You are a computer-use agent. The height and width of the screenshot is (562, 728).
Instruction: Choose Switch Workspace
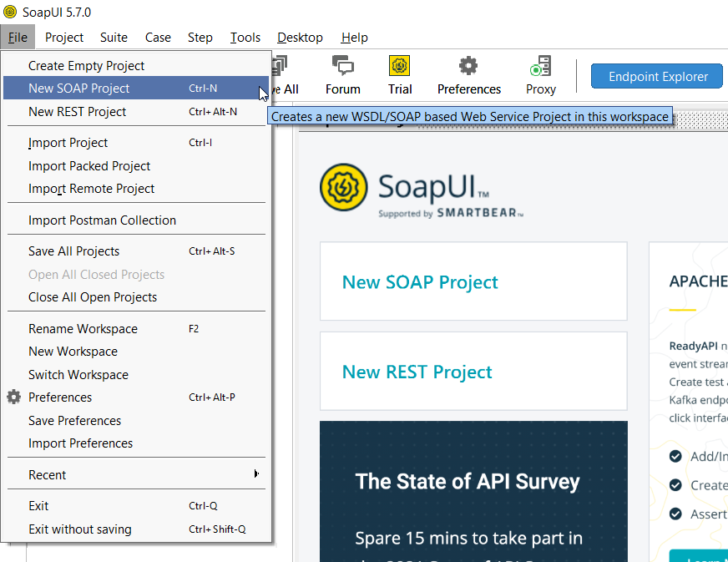(x=136, y=375)
